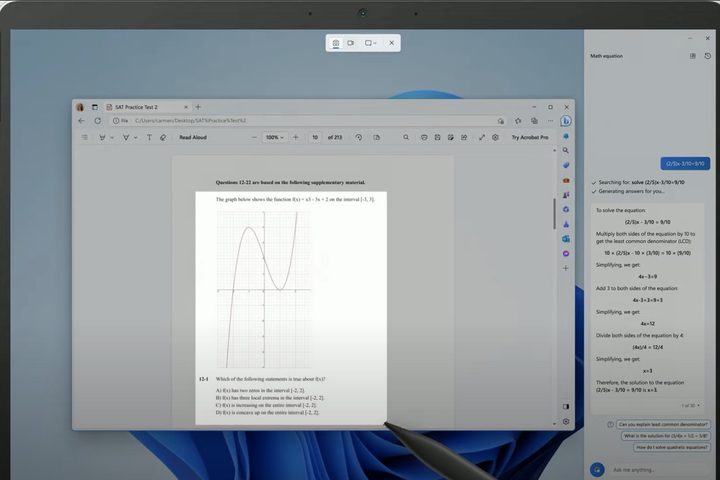Rotate the PDF page
Image resolution: width=720 pixels, height=480 pixels.
tap(359, 137)
